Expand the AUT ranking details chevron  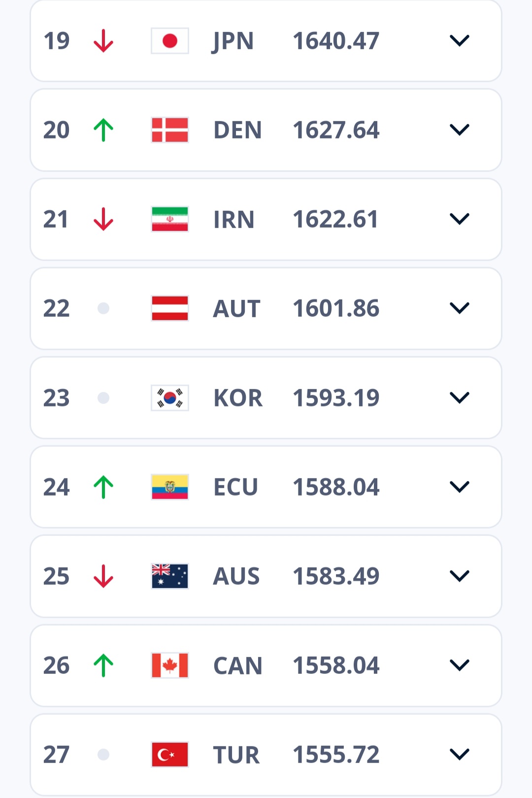click(x=460, y=308)
